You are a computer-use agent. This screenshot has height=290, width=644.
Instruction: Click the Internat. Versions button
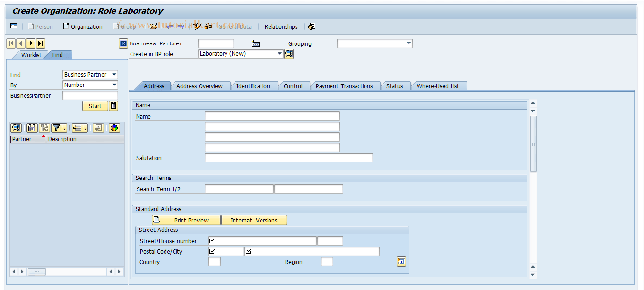[254, 220]
